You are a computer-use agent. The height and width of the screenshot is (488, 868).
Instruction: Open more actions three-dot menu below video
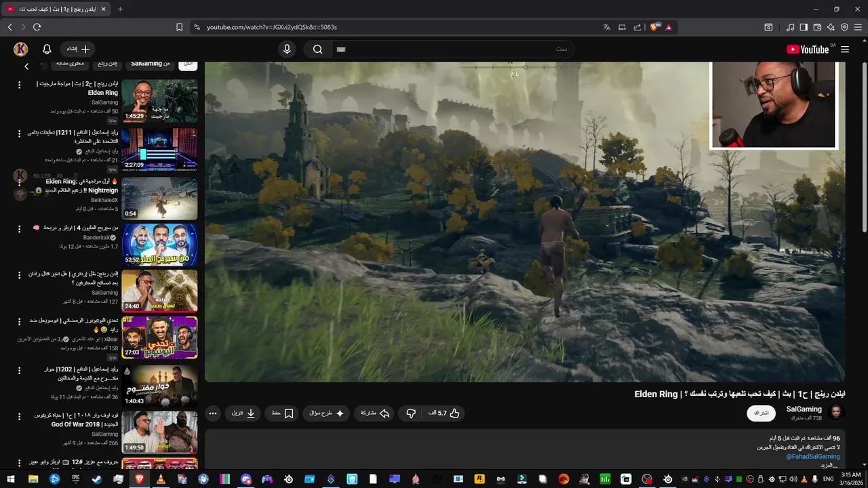pyautogui.click(x=213, y=413)
